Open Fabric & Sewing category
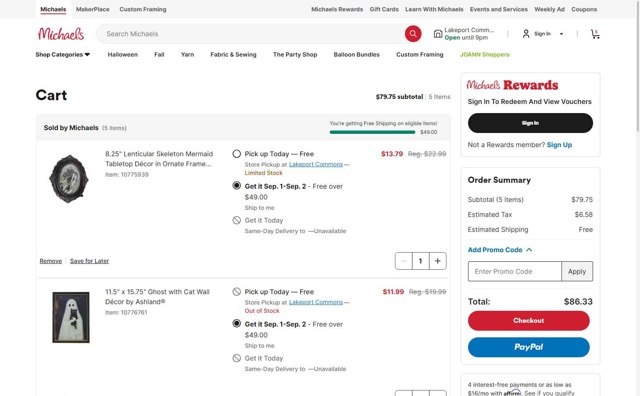Image resolution: width=640 pixels, height=396 pixels. [233, 55]
